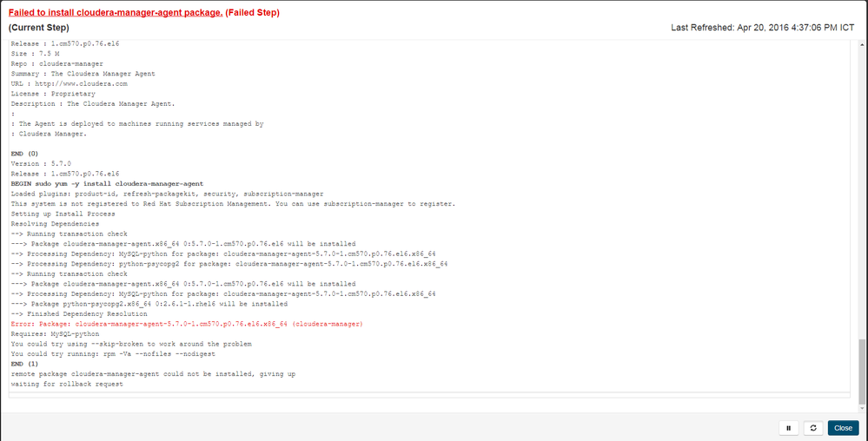Click the 'Requires: MySQL-python' line
This screenshot has width=868, height=441.
(55, 334)
